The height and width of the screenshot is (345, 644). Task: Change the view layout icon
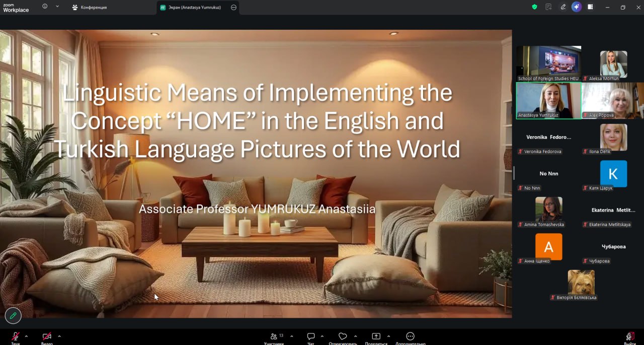(590, 7)
